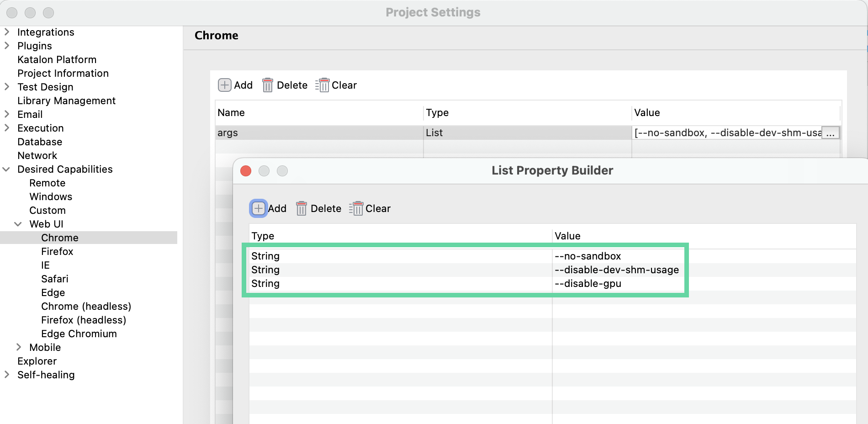Click the Delete trash icon in List Property Builder
This screenshot has width=868, height=424.
click(x=302, y=208)
